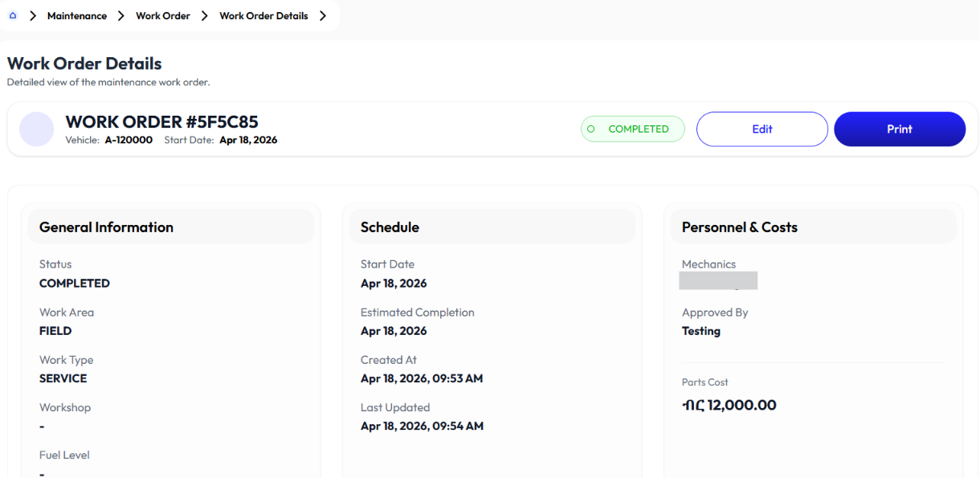Click the COMPLETED value under Status
Screen dimensions: 980x478
click(75, 284)
